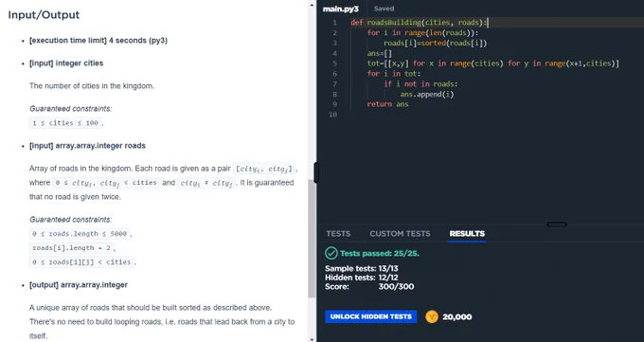Select the RESULTS tab

tap(467, 233)
